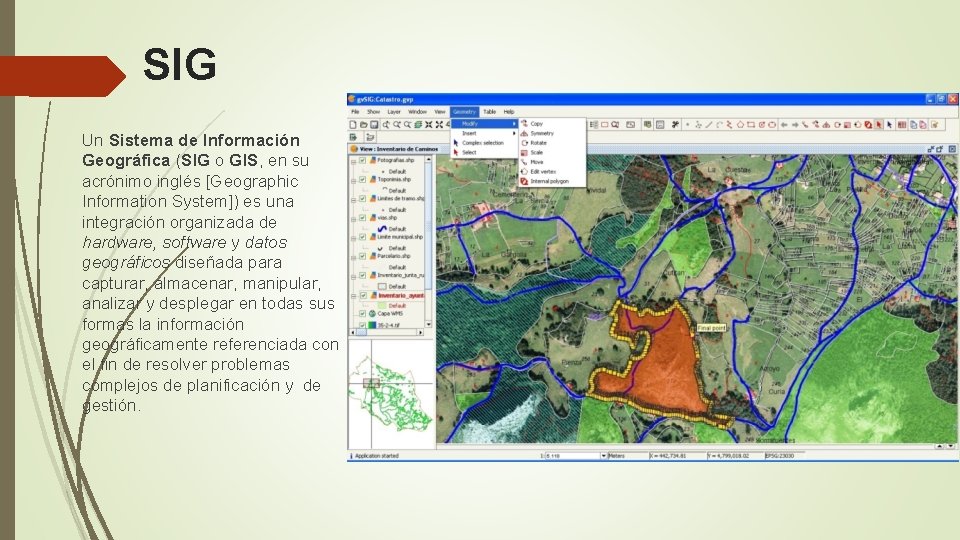Toggle the Capa WMS layer checkbox
This screenshot has width=960, height=540.
point(362,313)
